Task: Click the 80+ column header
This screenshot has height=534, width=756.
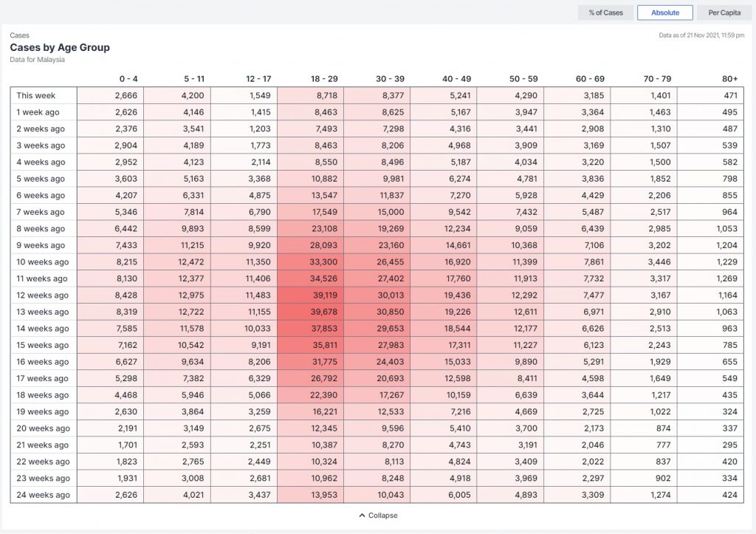Action: (729, 79)
